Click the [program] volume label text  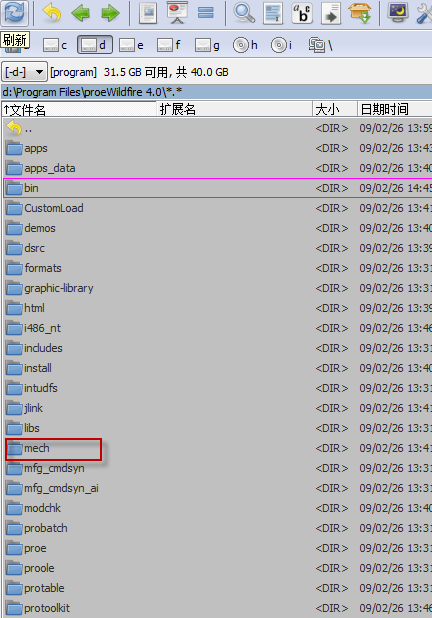click(x=73, y=72)
